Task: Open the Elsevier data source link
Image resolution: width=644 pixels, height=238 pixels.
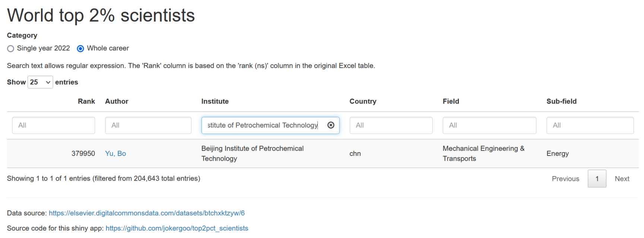Action: pyautogui.click(x=147, y=213)
